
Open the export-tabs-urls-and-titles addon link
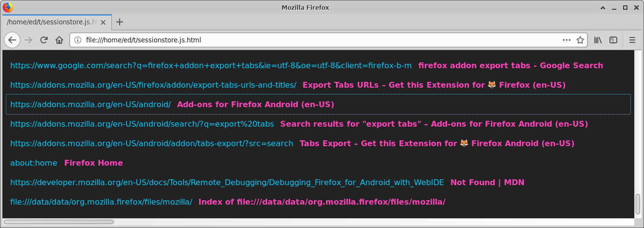[153, 85]
